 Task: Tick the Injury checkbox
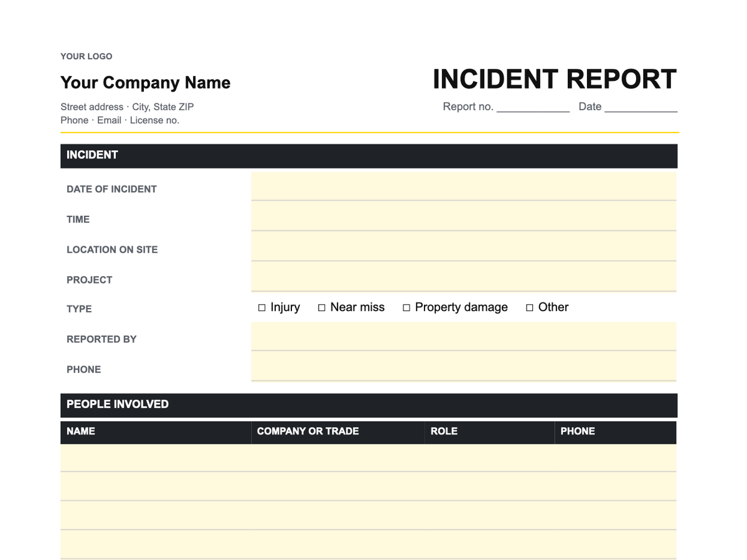click(262, 308)
